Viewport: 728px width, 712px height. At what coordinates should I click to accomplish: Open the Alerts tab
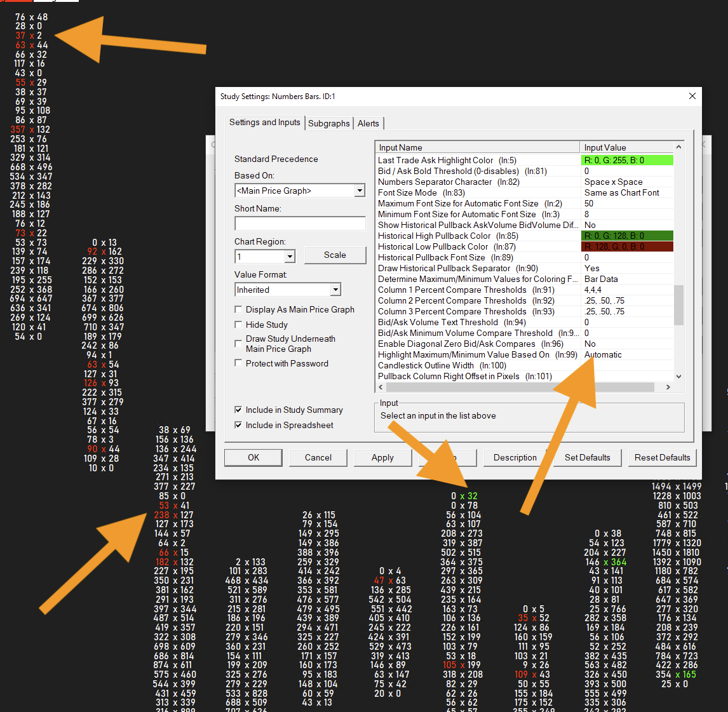[368, 123]
